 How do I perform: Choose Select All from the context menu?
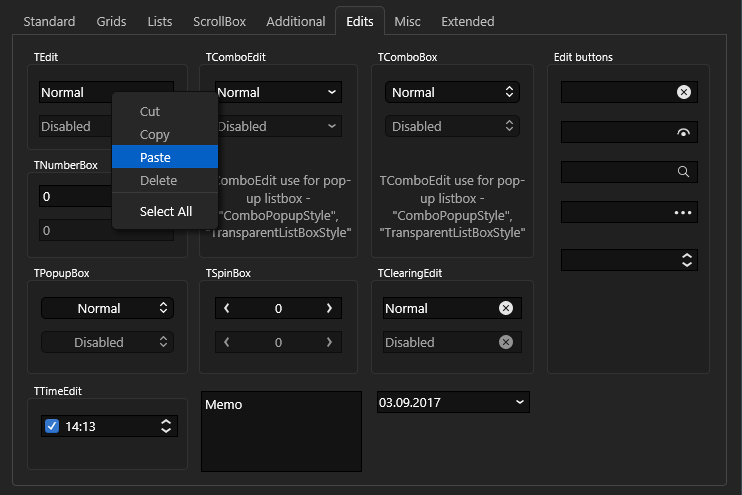click(x=165, y=211)
